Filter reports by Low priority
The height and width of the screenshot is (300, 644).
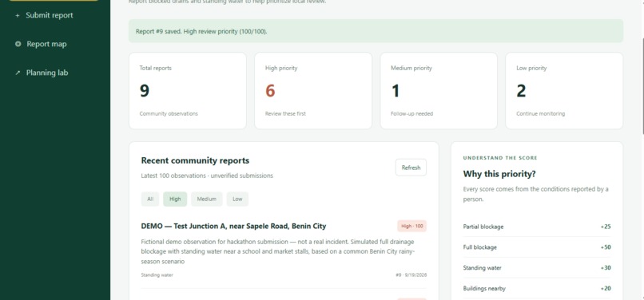coord(237,199)
